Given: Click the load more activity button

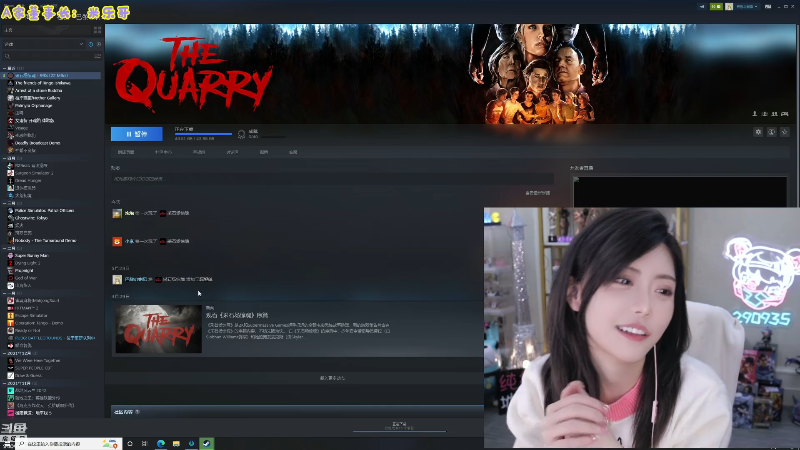Looking at the screenshot, I should click(332, 378).
